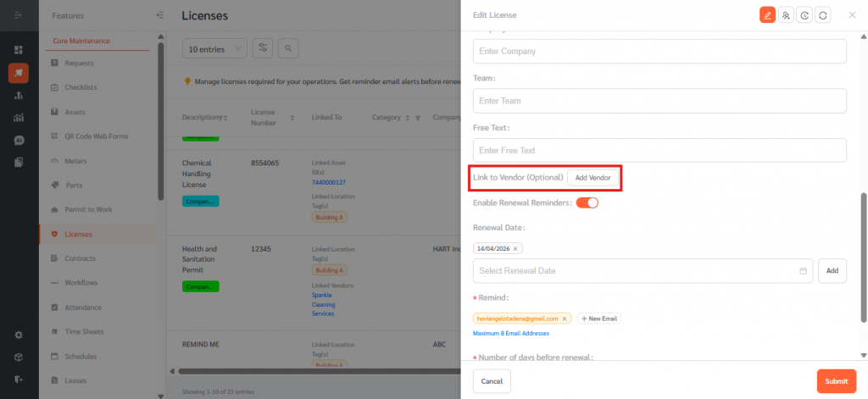
Task: Open the history clock icon in panel header
Action: coord(804,15)
